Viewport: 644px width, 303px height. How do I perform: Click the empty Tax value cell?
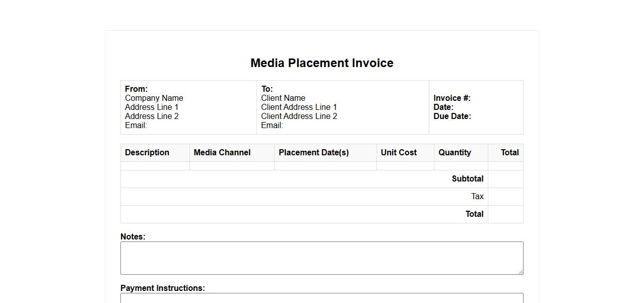[x=505, y=197]
